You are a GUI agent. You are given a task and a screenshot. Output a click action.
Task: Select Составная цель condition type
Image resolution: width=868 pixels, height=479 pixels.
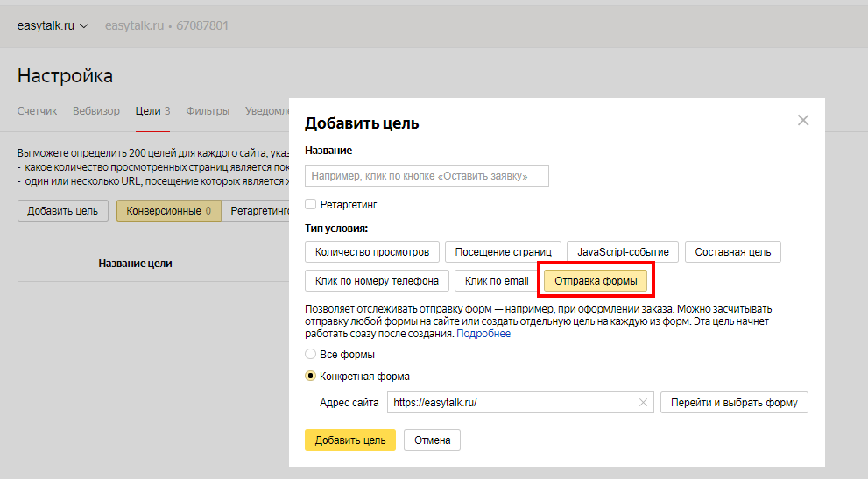tap(732, 252)
